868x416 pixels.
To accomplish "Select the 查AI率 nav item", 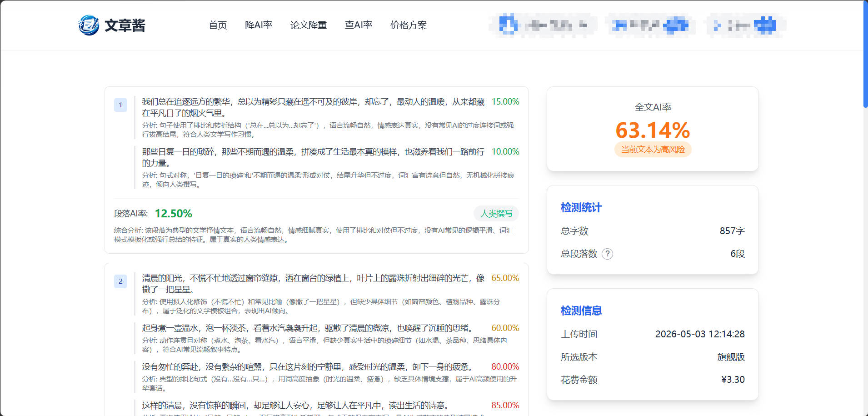I will [x=359, y=25].
